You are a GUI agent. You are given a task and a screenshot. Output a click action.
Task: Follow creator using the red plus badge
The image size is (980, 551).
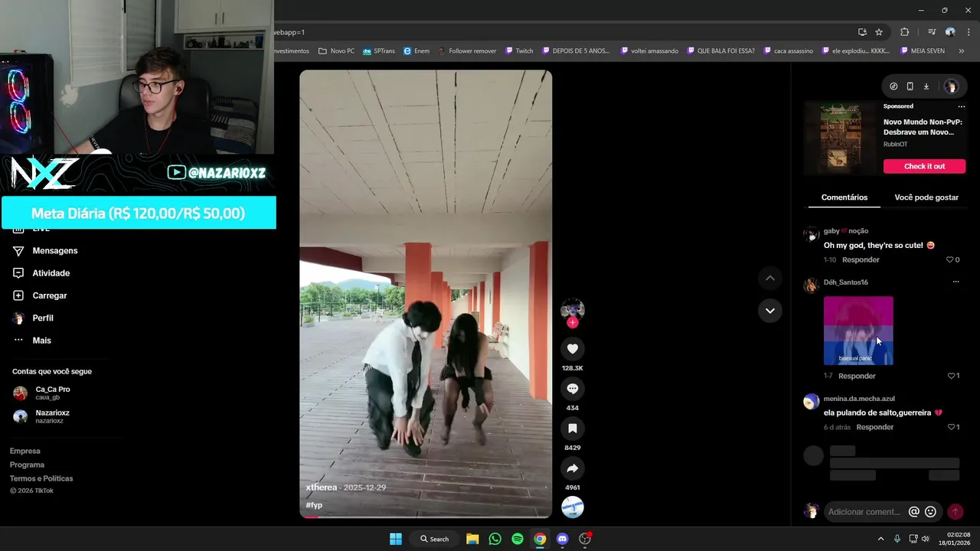click(573, 322)
